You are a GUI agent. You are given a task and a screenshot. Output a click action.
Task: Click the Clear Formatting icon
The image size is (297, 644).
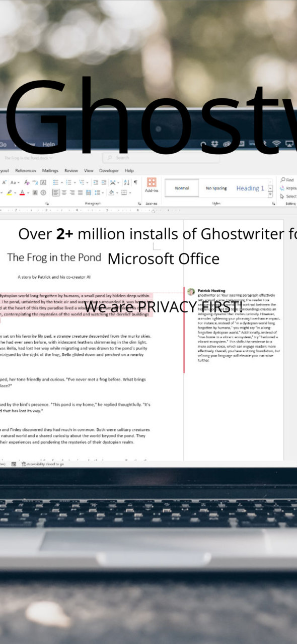27,182
